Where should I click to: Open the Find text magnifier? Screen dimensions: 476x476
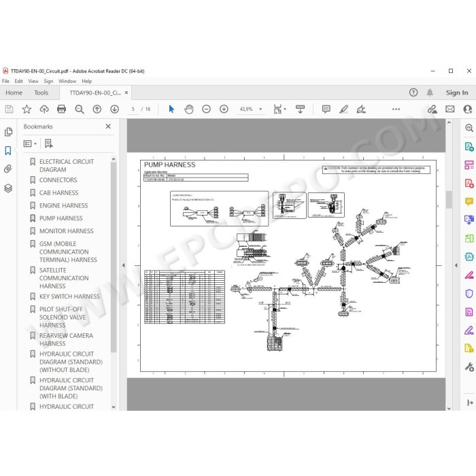(80, 109)
